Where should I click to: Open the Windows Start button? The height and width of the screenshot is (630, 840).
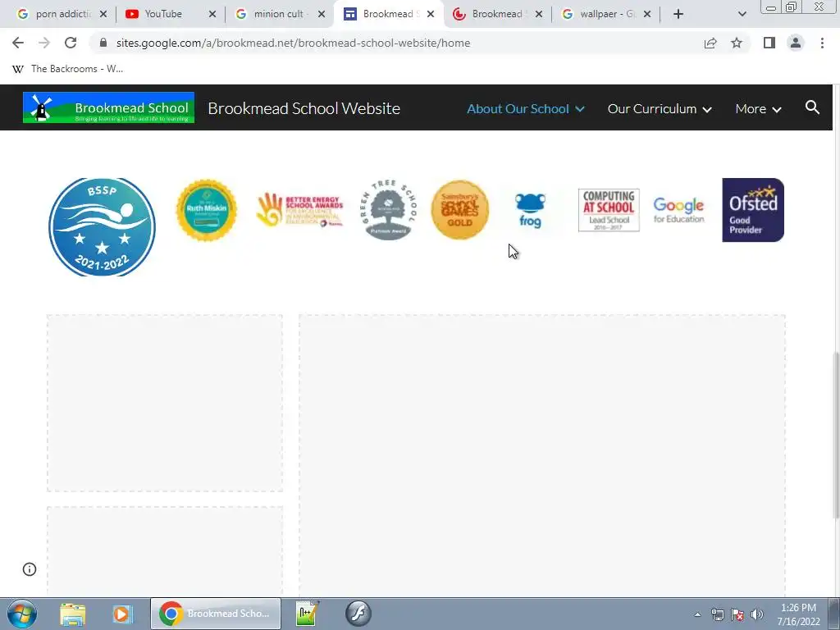coord(22,614)
